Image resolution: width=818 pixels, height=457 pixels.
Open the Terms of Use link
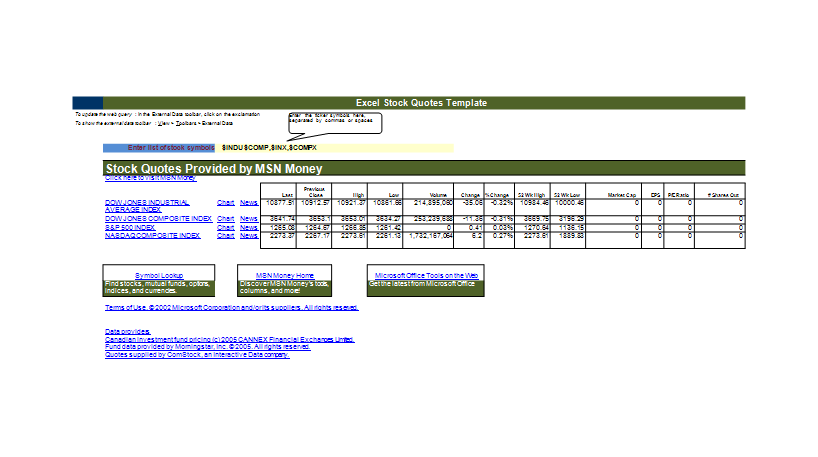pyautogui.click(x=232, y=307)
